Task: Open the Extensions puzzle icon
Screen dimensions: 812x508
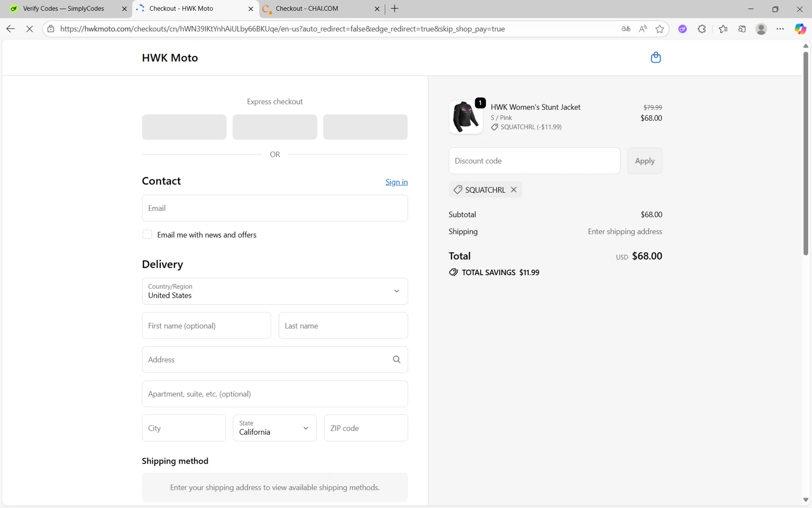Action: pos(702,29)
